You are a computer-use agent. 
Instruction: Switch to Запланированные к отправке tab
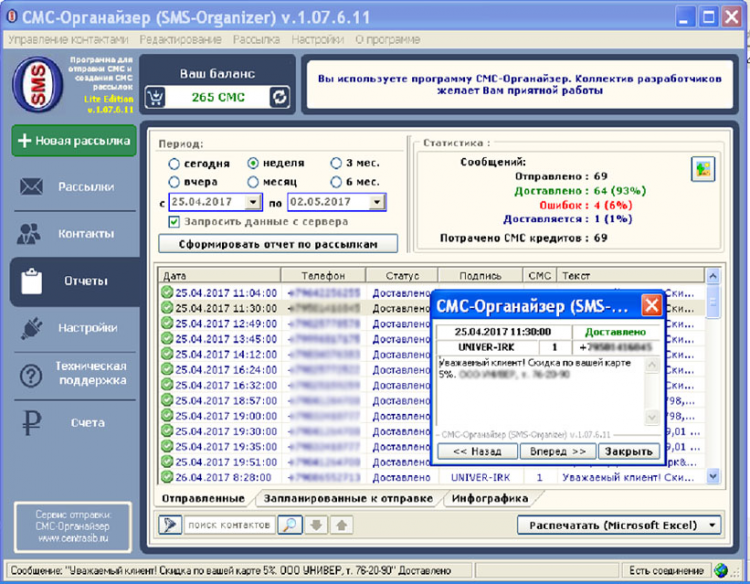348,498
